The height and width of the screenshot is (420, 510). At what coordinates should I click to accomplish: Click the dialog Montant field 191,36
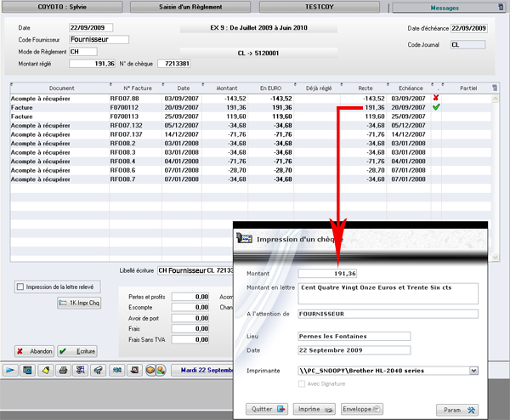coord(327,274)
